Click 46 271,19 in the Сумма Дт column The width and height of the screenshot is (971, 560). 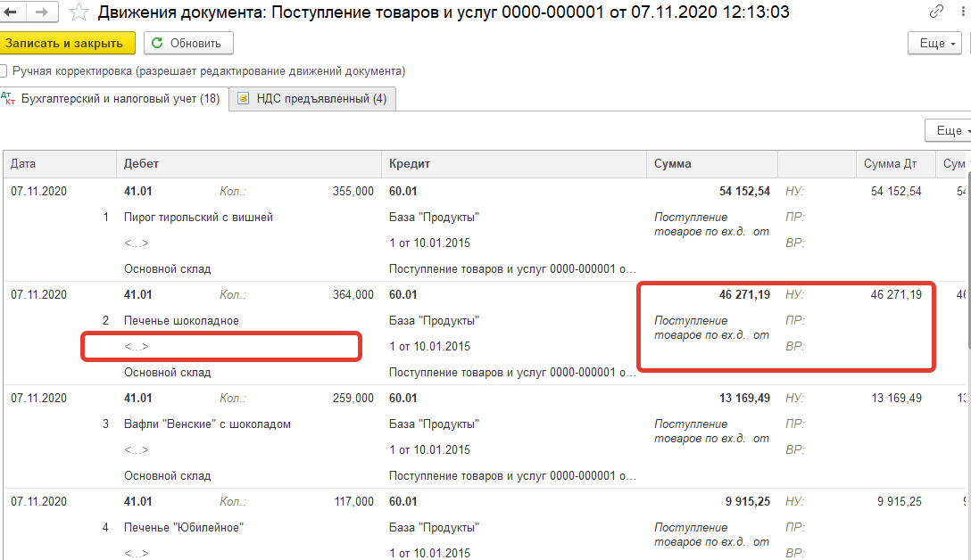896,294
